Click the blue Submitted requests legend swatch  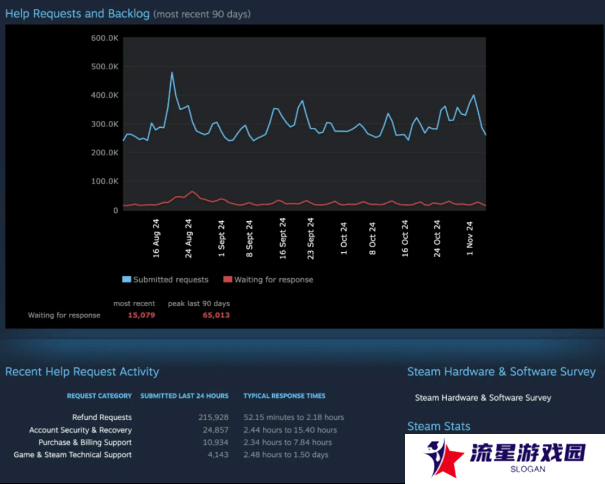(x=126, y=279)
